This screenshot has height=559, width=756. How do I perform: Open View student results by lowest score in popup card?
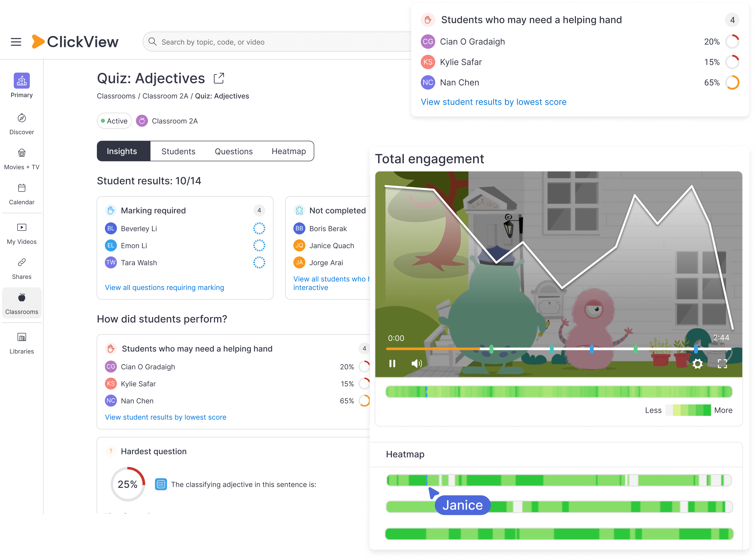click(493, 102)
